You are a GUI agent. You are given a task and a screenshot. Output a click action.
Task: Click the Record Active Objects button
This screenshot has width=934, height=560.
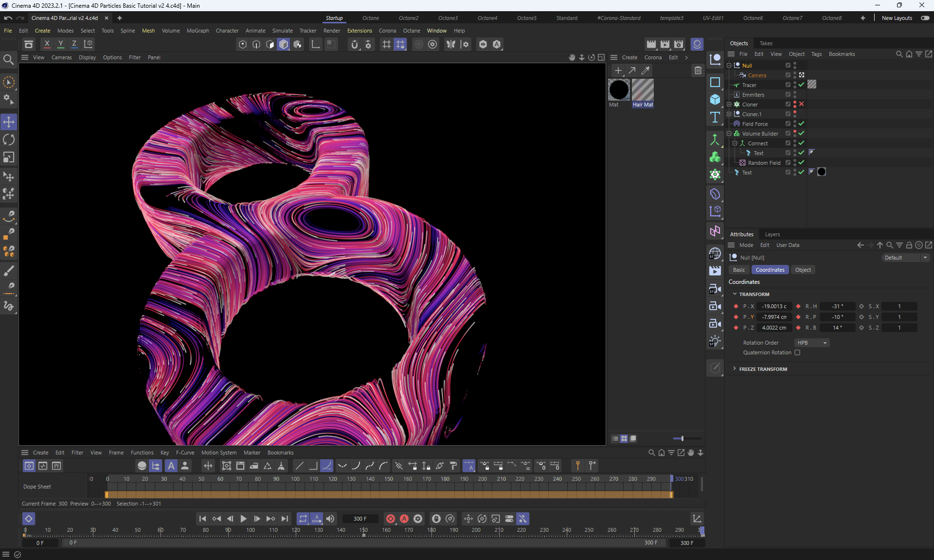390,519
